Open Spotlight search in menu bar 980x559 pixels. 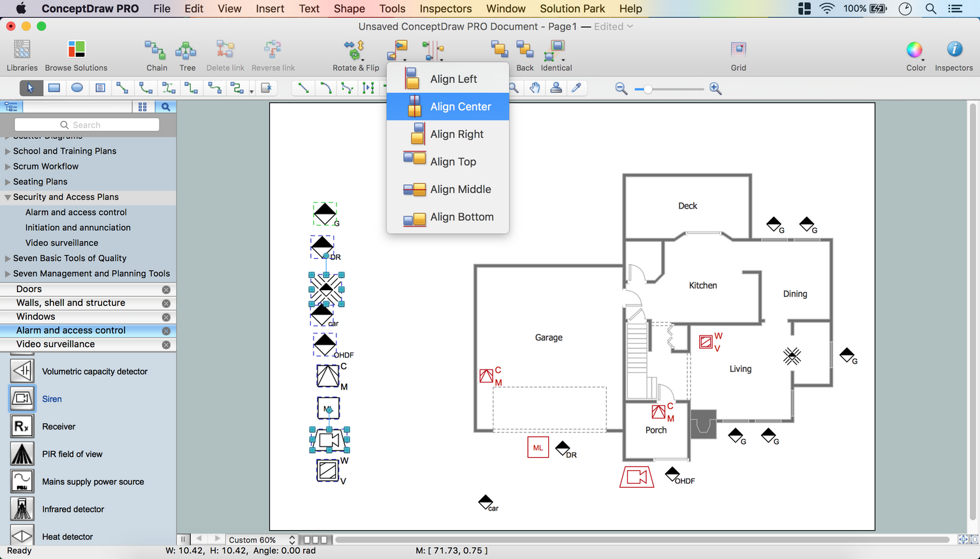tap(931, 8)
